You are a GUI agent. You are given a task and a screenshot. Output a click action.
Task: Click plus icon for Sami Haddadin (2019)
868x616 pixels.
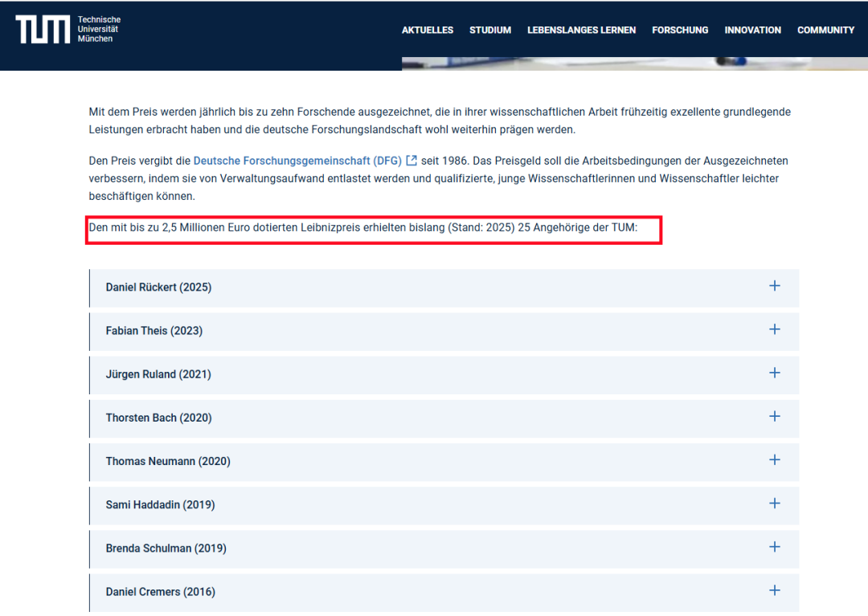pos(774,504)
